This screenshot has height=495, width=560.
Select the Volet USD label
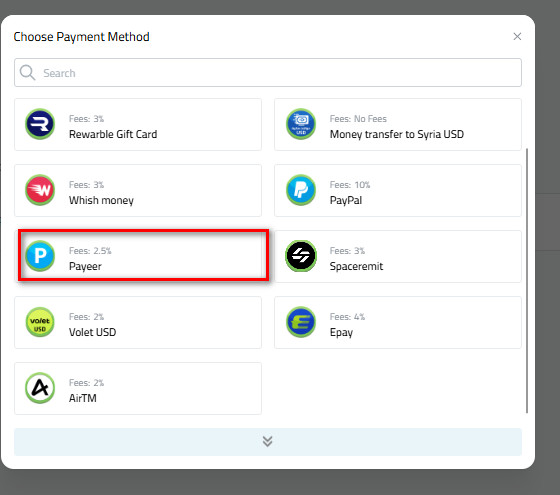[92, 332]
